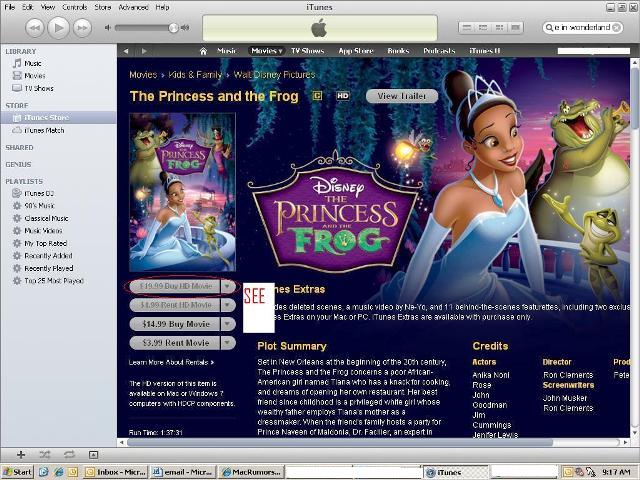Open the Edit menu

click(28, 7)
